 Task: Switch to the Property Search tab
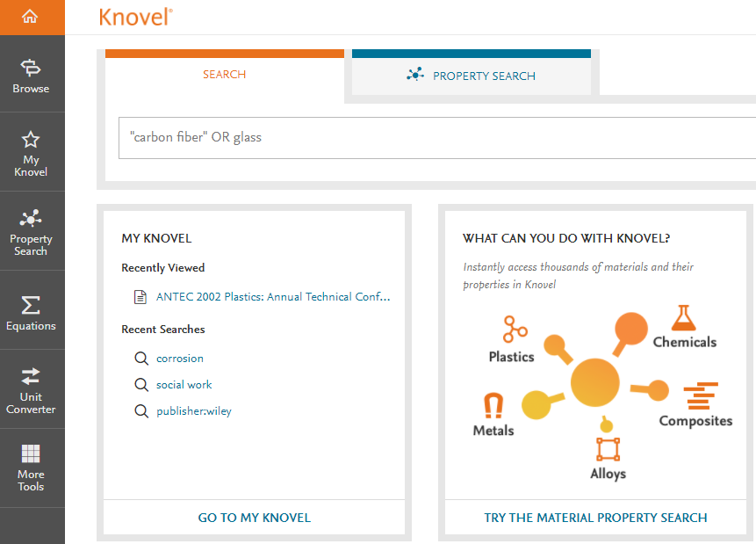pos(472,72)
